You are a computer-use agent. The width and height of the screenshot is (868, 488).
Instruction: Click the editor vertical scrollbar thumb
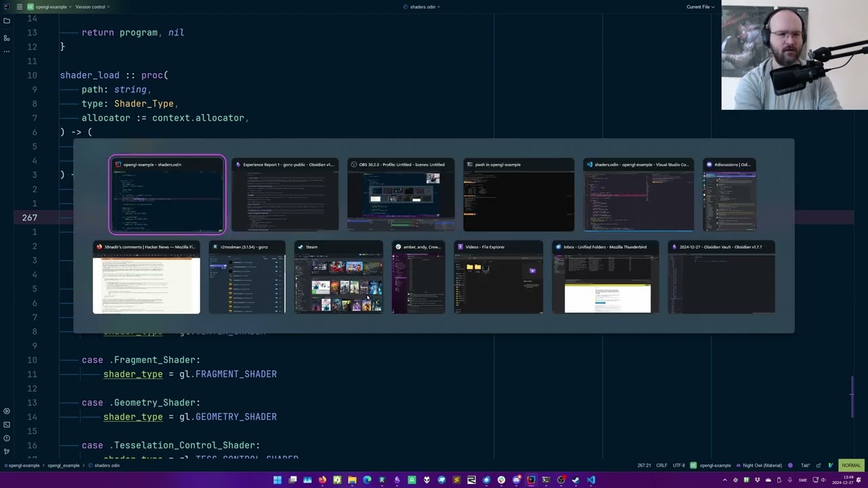tap(852, 396)
